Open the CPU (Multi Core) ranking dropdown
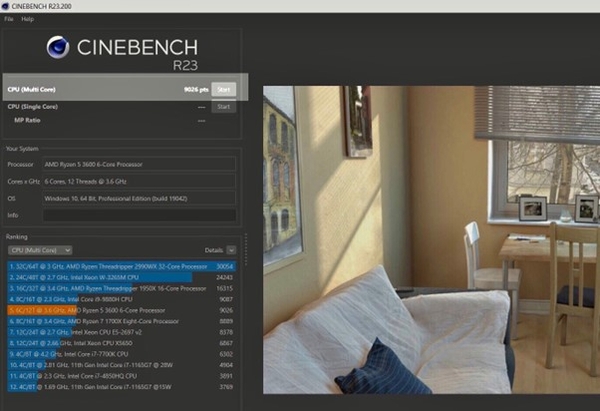 point(39,250)
